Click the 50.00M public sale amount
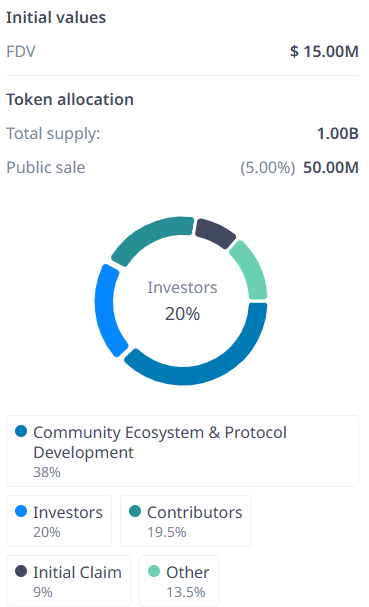 tap(331, 168)
